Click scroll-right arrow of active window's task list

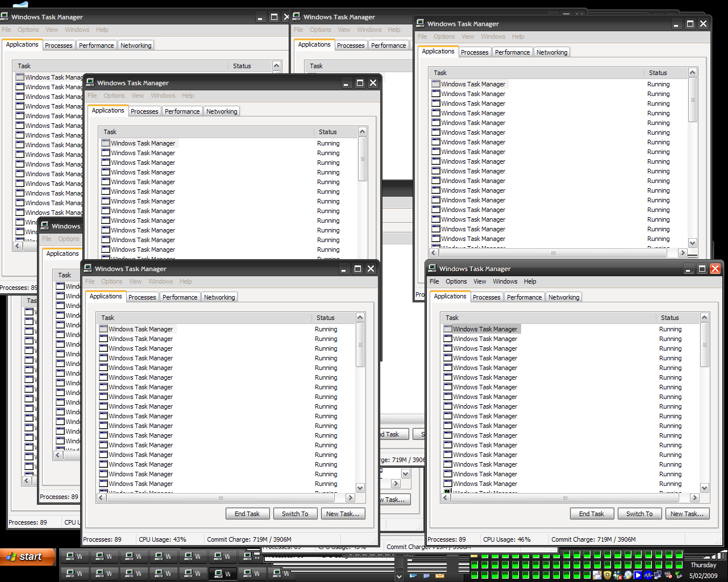(694, 498)
